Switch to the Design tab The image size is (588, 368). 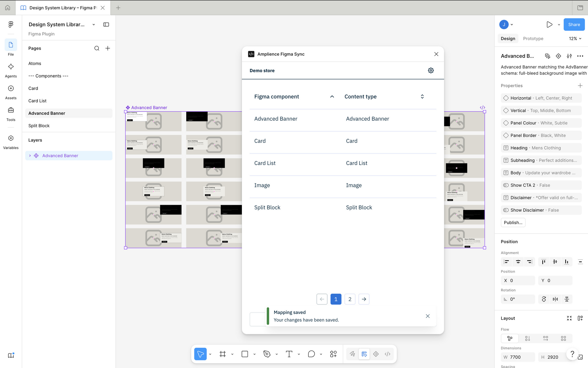[508, 38]
